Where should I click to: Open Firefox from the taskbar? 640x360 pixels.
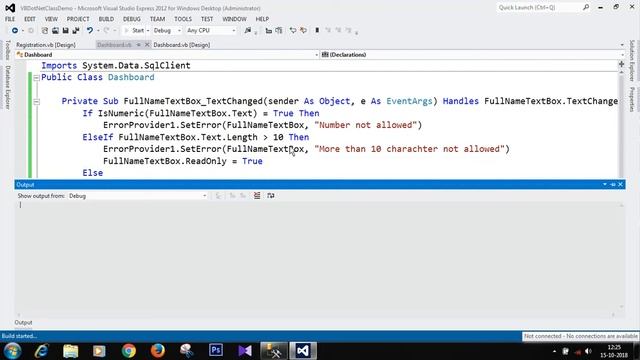(158, 351)
